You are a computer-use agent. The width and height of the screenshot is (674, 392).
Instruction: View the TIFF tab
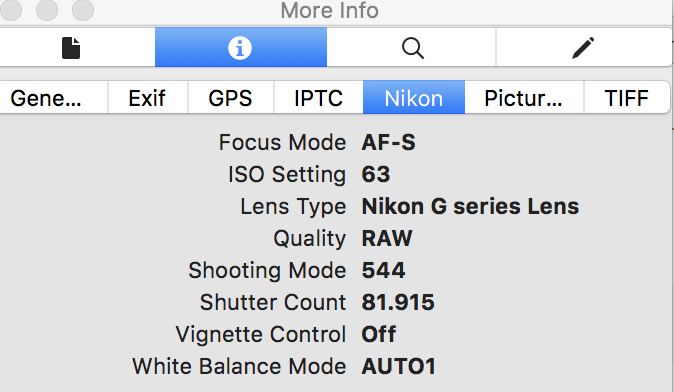[x=626, y=98]
